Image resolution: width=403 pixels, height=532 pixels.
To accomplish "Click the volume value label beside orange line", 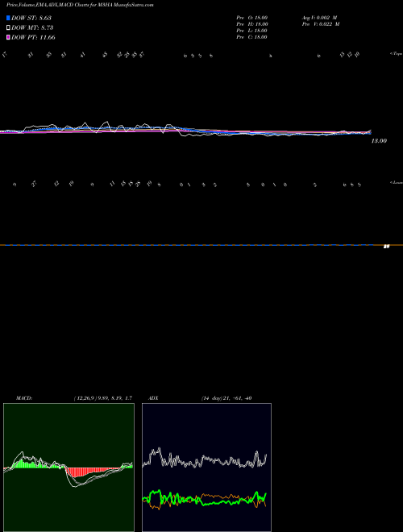I will (x=386, y=247).
